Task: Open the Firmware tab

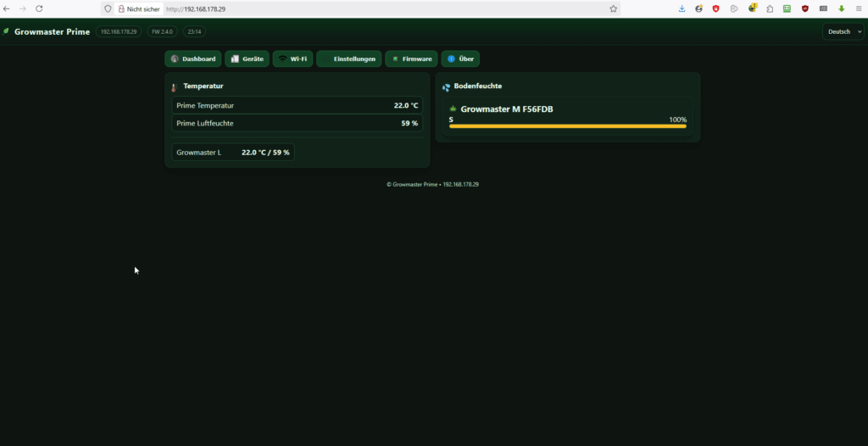Action: (x=411, y=59)
